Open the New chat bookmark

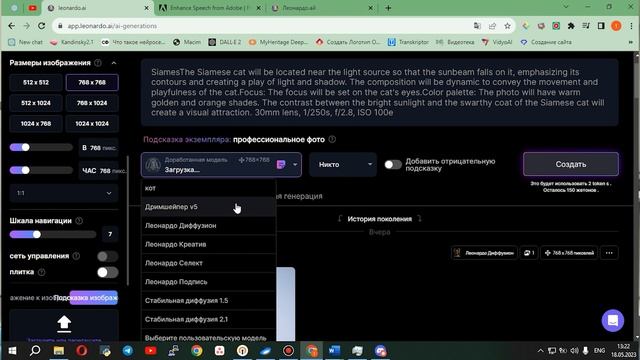25,42
